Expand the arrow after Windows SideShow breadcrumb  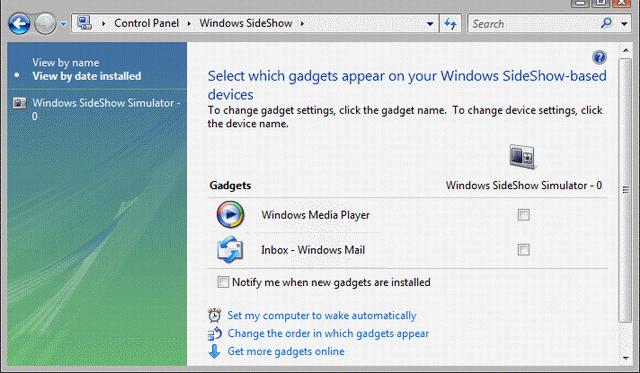[302, 24]
